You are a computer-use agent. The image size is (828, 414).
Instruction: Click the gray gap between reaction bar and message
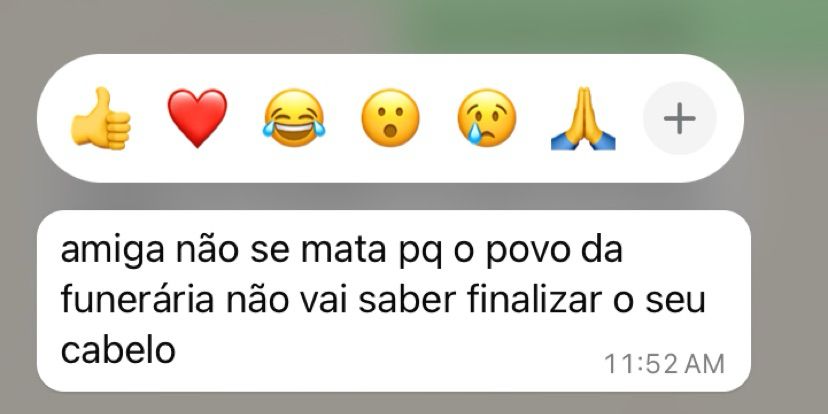pos(393,196)
